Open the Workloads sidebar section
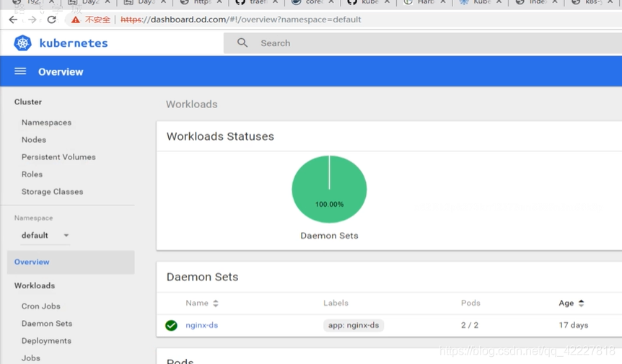 [x=35, y=285]
